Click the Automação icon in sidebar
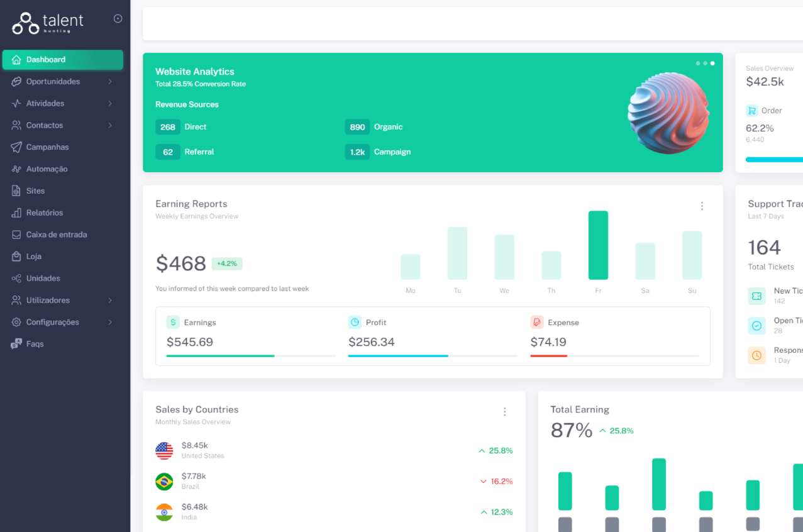 tap(16, 169)
